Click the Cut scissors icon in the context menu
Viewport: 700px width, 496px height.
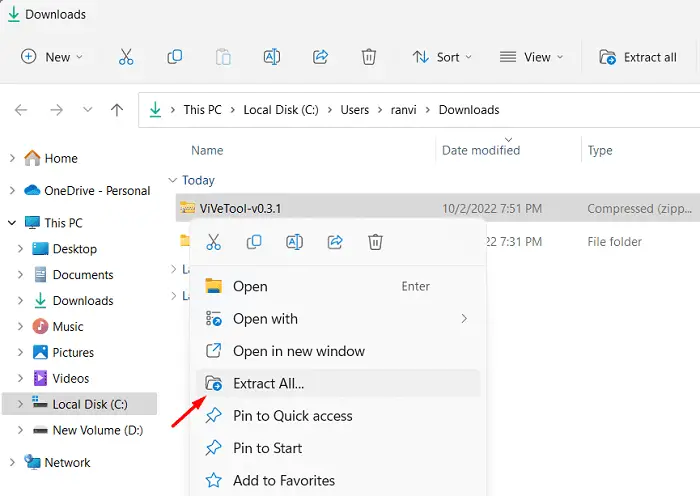pos(213,242)
